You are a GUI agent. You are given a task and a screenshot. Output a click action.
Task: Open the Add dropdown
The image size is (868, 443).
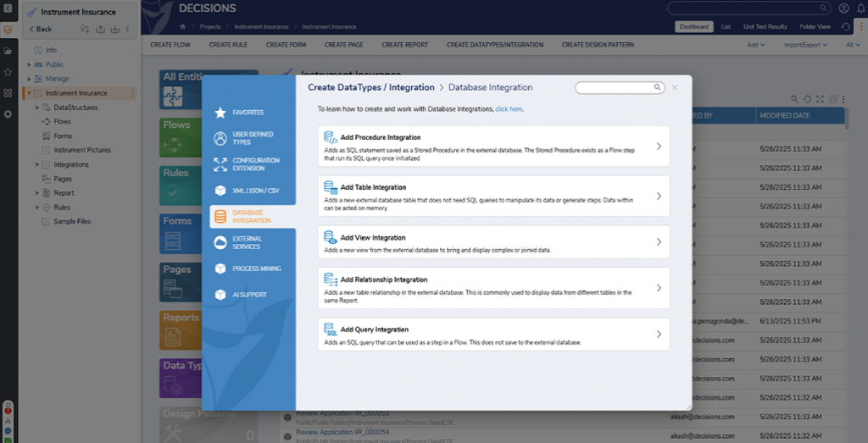coord(755,45)
